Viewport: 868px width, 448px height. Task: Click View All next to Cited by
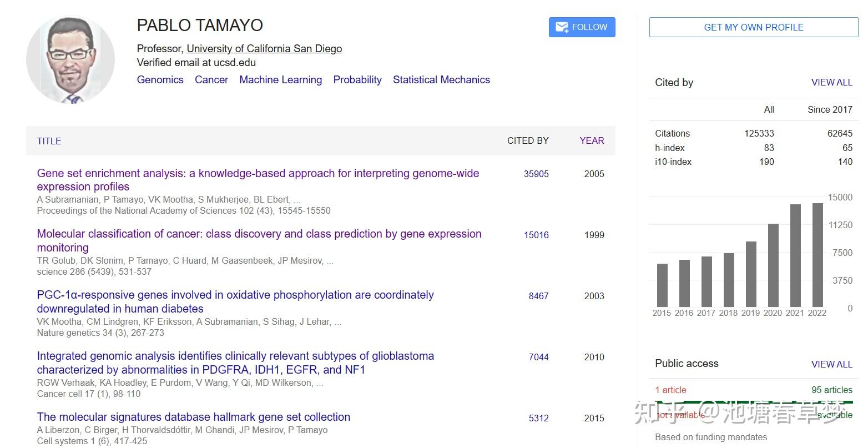(x=831, y=83)
